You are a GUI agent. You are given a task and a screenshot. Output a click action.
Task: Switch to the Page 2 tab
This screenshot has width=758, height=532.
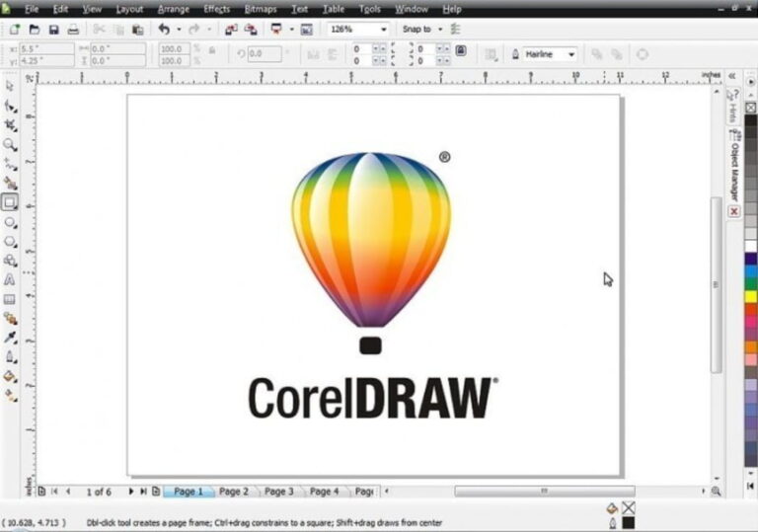click(234, 492)
